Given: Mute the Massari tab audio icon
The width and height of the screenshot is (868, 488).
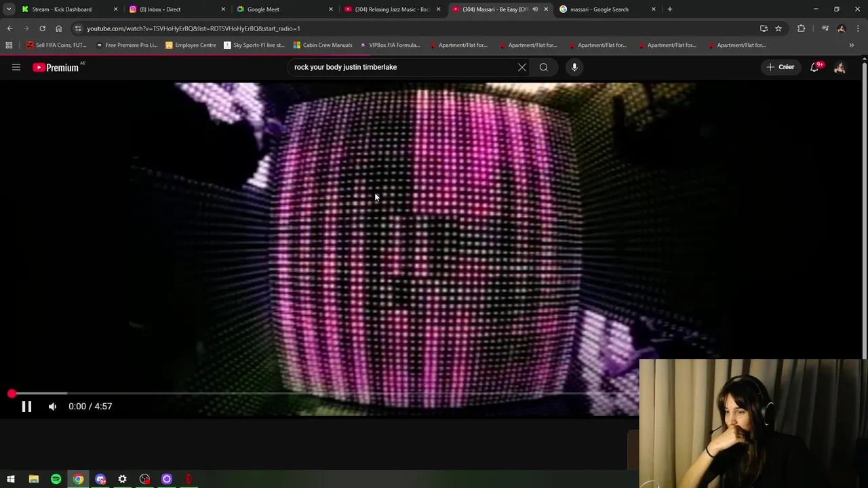Looking at the screenshot, I should point(535,9).
